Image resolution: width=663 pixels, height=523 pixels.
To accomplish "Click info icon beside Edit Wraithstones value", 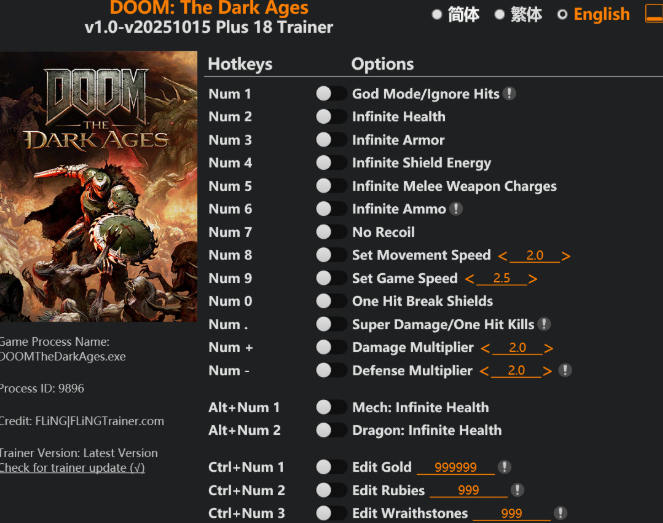I will [x=560, y=513].
